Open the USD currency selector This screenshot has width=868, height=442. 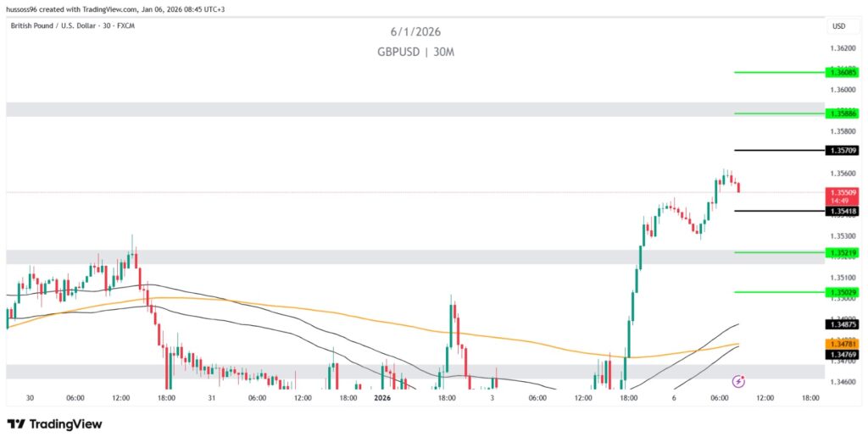tap(839, 26)
